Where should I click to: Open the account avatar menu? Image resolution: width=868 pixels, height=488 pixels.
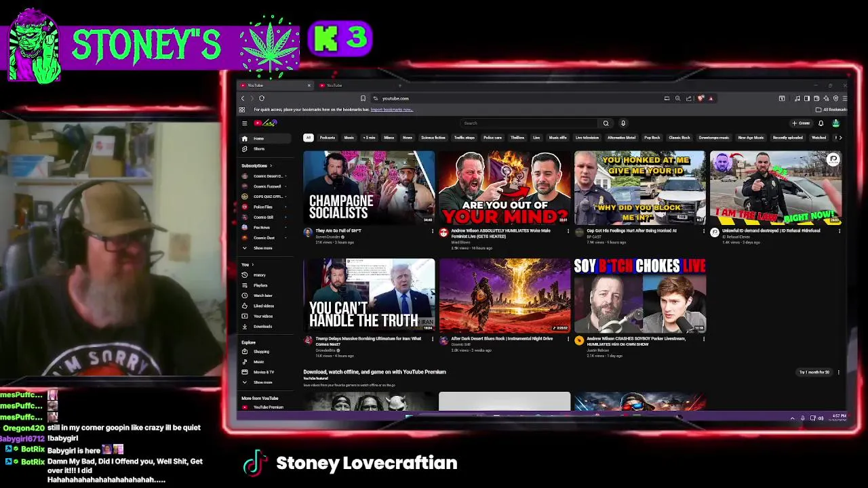click(835, 123)
